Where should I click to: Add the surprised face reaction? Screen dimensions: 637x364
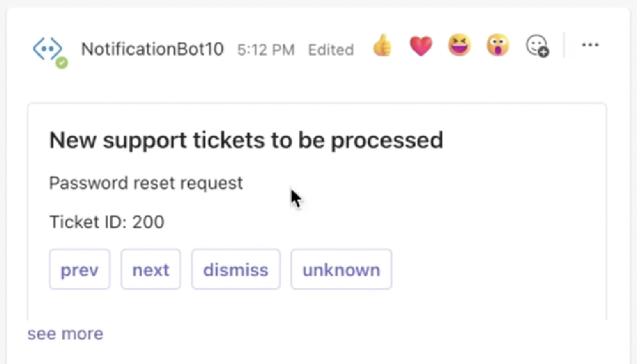498,46
